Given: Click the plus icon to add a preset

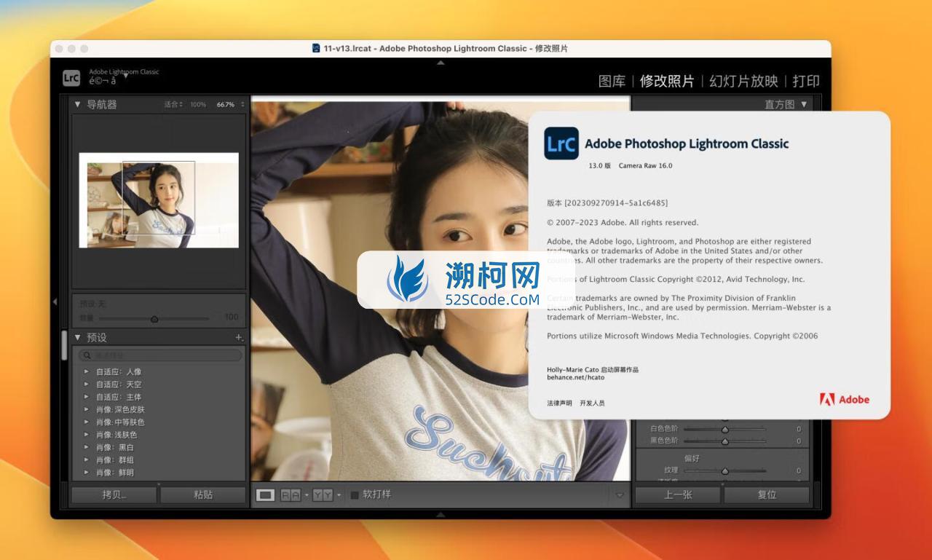Looking at the screenshot, I should (239, 338).
